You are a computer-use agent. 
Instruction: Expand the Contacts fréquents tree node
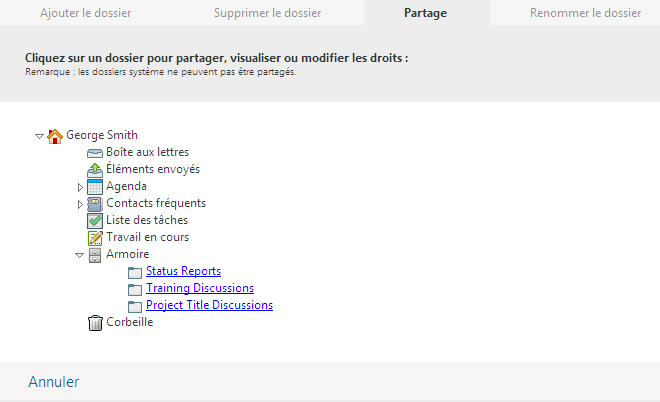80,204
